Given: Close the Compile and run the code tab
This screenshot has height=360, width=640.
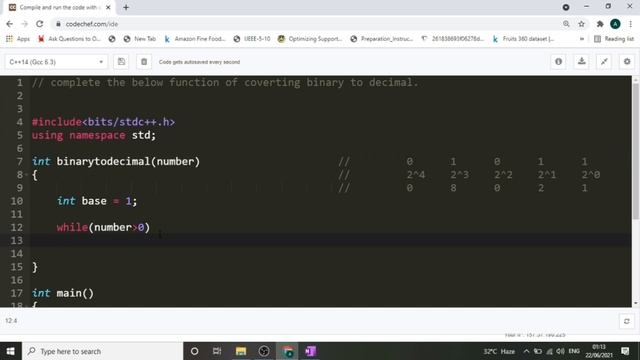Looking at the screenshot, I should coord(108,7).
